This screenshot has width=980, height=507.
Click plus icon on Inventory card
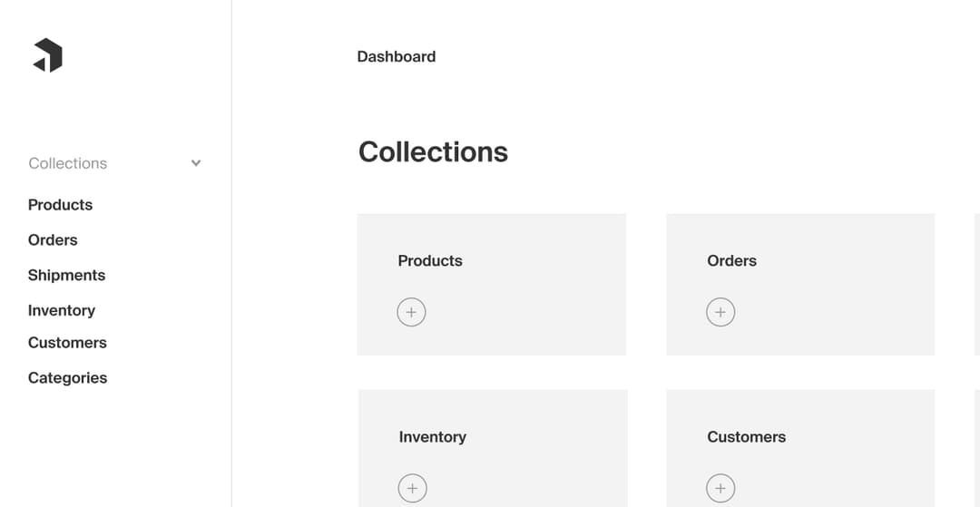coord(412,488)
